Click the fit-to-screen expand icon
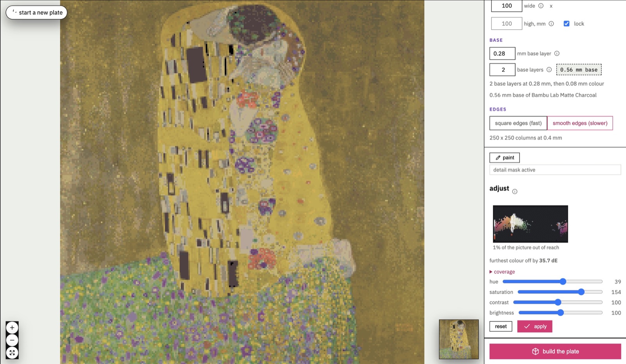The image size is (626, 364). (x=12, y=353)
